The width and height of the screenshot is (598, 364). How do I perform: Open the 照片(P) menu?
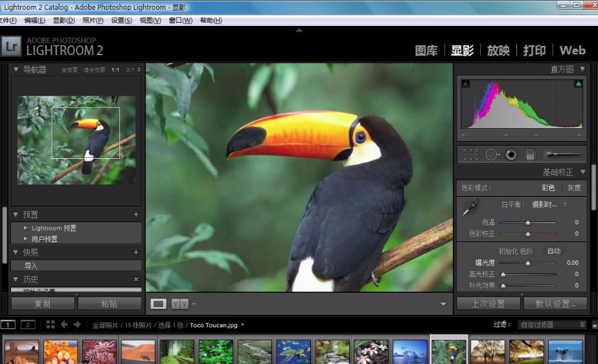pyautogui.click(x=93, y=20)
